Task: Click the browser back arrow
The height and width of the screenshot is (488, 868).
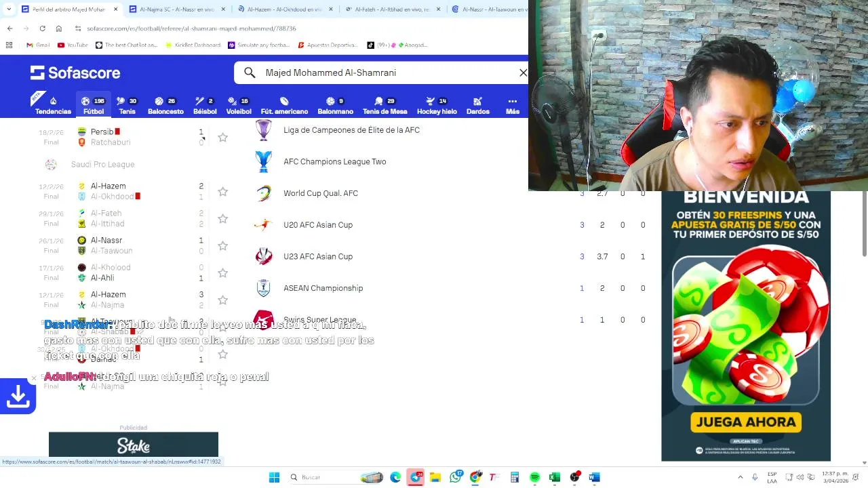Action: [9, 28]
